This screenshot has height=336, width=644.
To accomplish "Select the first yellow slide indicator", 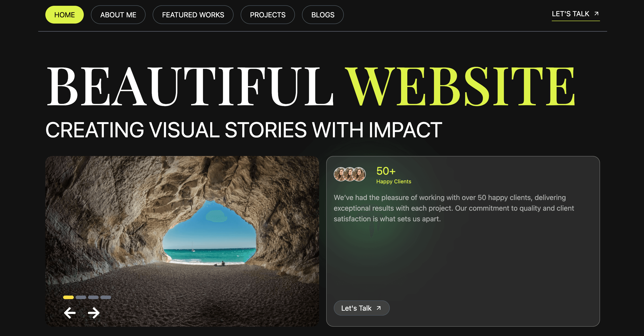I will (68, 297).
